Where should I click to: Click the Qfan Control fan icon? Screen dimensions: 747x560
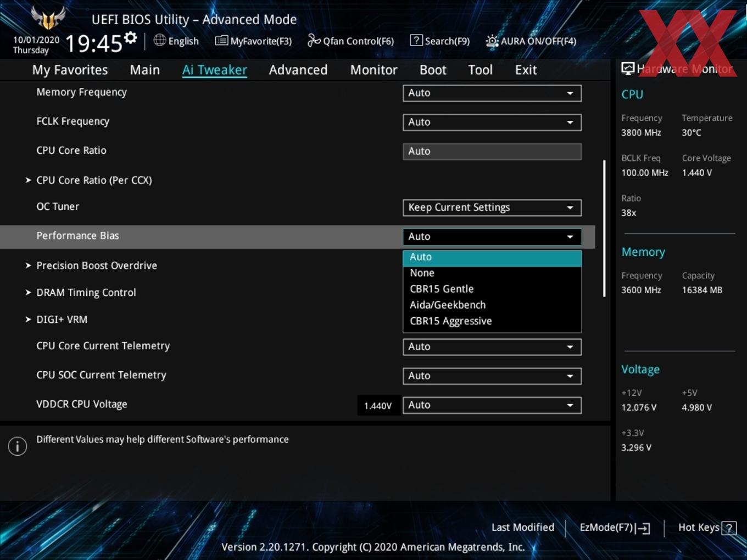314,40
